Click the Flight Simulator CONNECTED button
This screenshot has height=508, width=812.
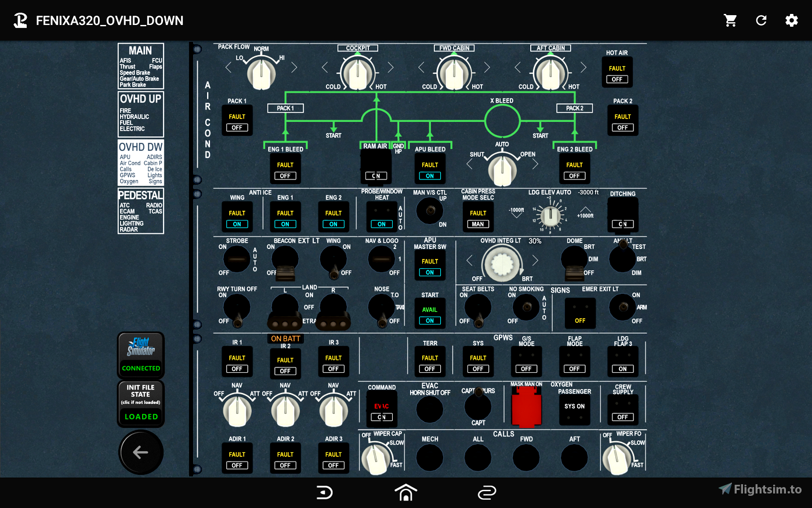140,355
